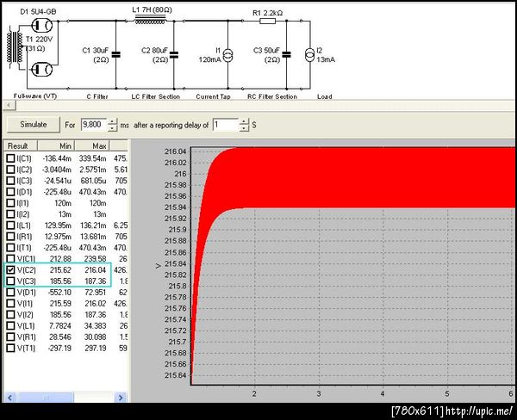The image size is (517, 420).
Task: Select capacitor C2 80uF symbol
Action: click(174, 55)
